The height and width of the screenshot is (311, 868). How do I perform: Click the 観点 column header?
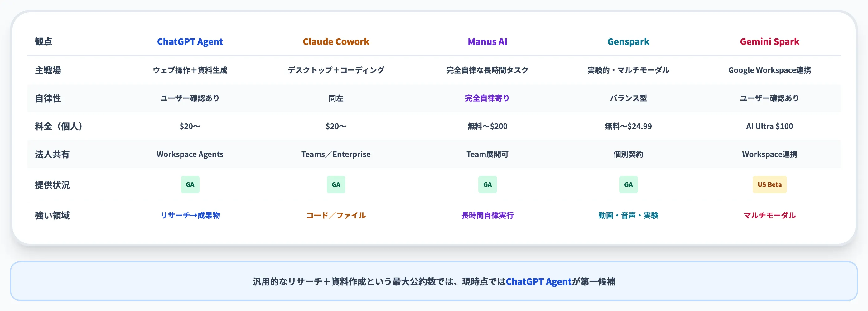tap(43, 41)
